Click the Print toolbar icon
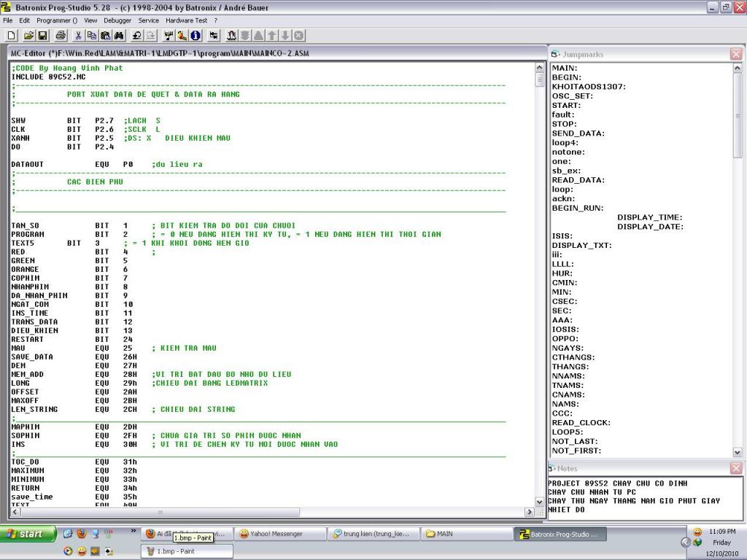The width and height of the screenshot is (747, 560). 61,35
